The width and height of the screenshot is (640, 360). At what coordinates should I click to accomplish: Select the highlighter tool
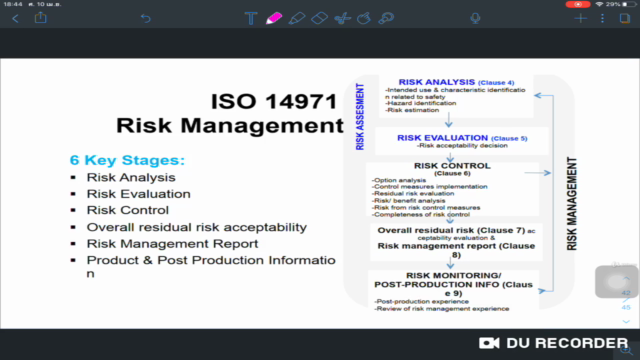297,18
